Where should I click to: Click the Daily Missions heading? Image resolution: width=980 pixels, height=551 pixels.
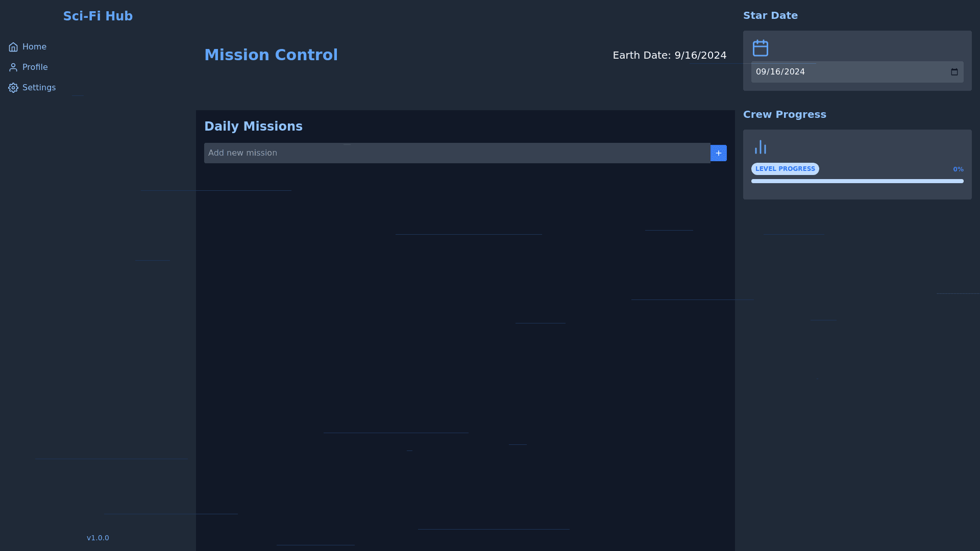click(x=253, y=127)
